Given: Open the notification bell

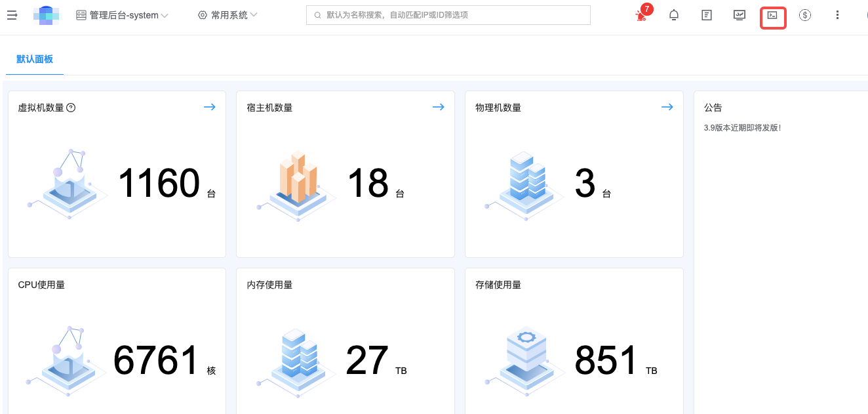Looking at the screenshot, I should pyautogui.click(x=674, y=15).
